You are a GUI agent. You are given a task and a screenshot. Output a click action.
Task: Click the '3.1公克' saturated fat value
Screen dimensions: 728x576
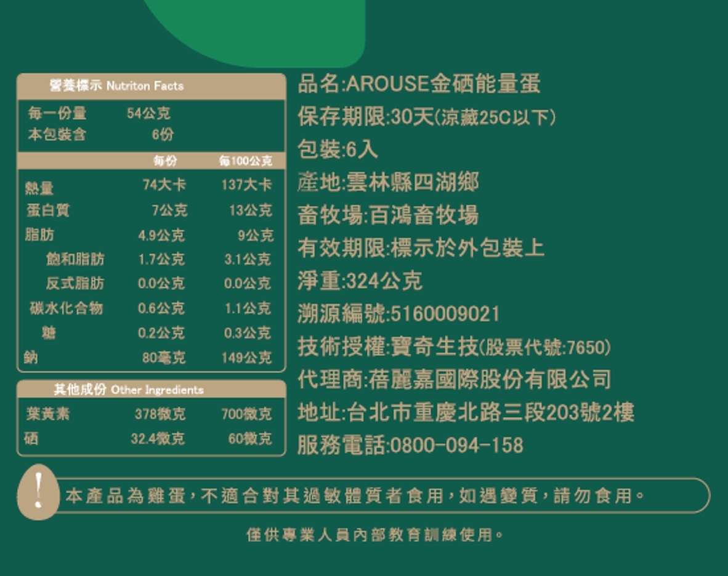click(x=248, y=259)
